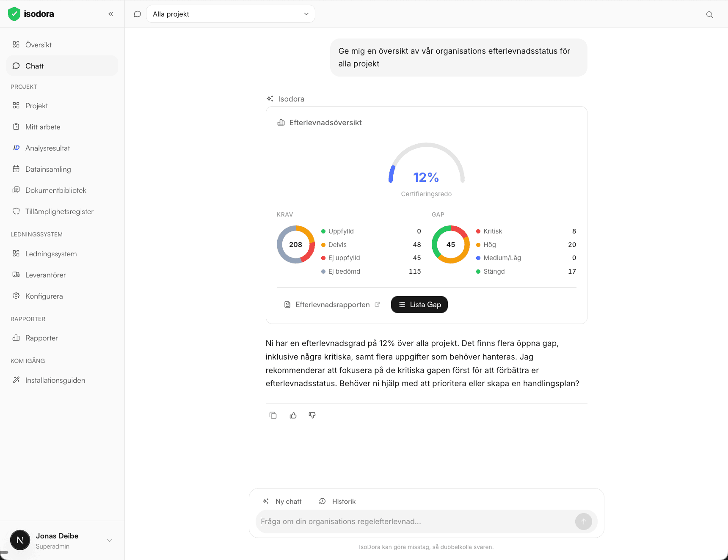The image size is (728, 560).
Task: Give the AI response a thumbs up
Action: pos(293,415)
